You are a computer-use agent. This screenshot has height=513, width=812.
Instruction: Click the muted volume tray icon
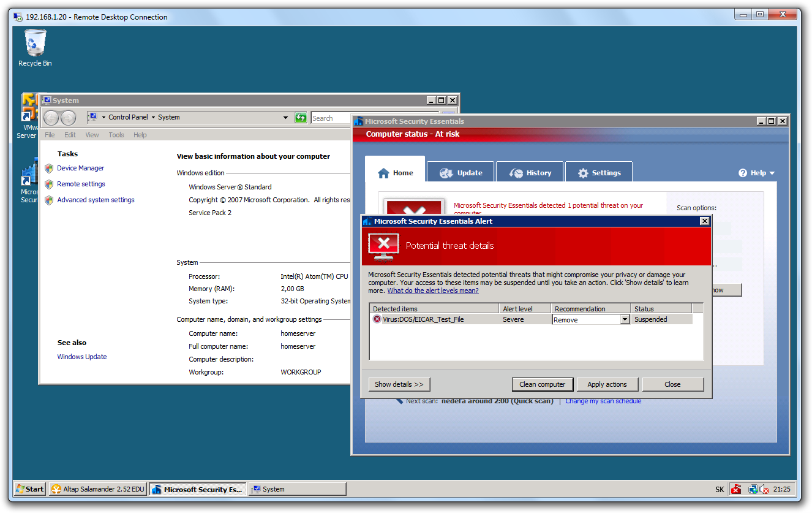[764, 489]
